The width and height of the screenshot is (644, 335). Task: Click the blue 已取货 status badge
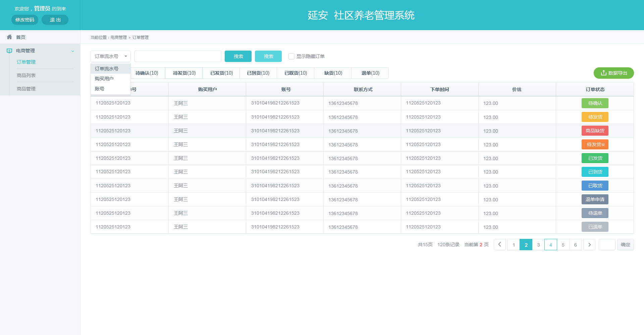pos(595,186)
